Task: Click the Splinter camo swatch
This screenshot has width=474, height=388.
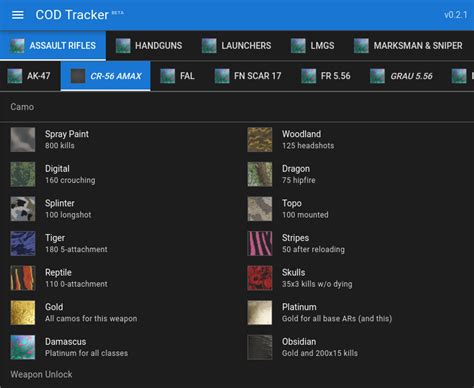Action: (x=23, y=209)
